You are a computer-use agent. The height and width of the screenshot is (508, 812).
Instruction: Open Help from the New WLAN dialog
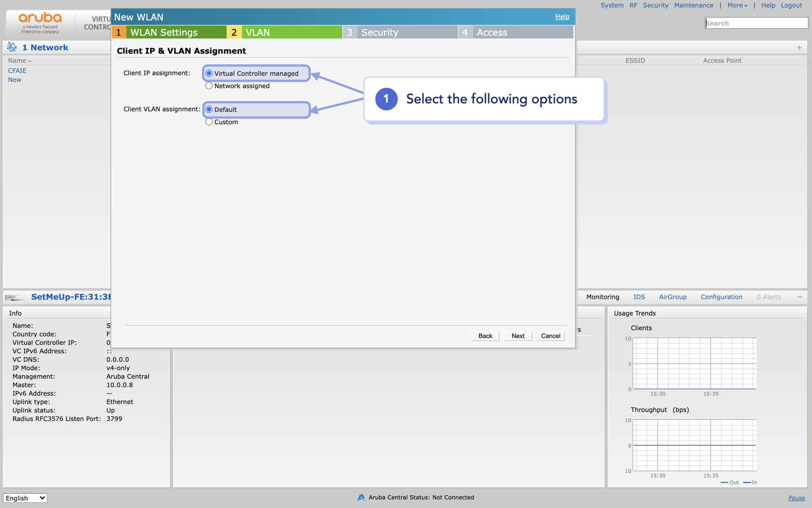[562, 16]
